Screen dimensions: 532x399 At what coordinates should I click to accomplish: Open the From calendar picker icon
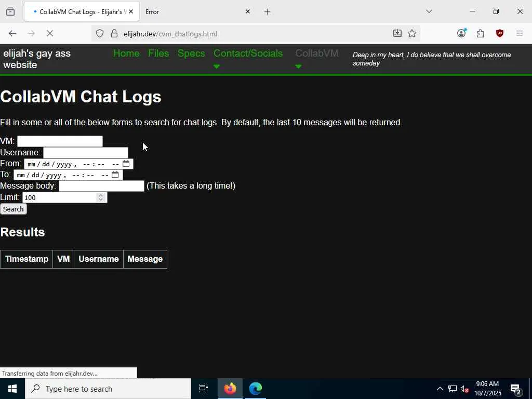[x=126, y=164]
